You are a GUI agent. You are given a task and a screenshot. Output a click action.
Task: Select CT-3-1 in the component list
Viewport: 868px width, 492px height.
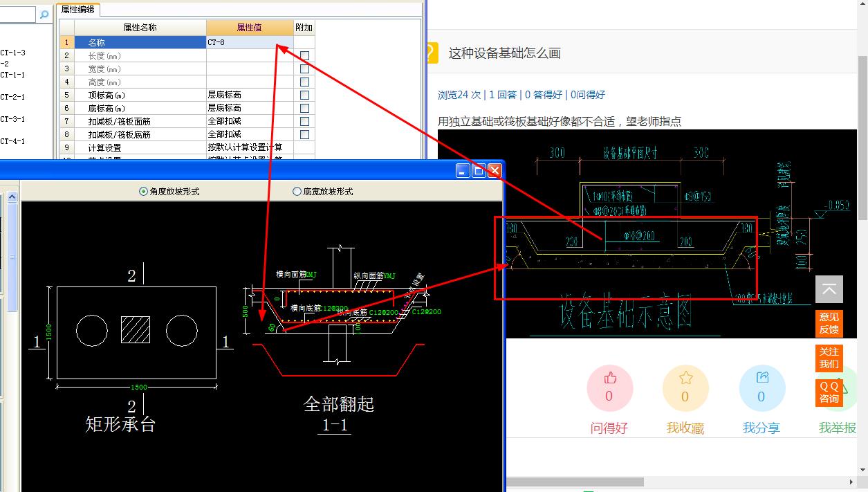pos(12,119)
